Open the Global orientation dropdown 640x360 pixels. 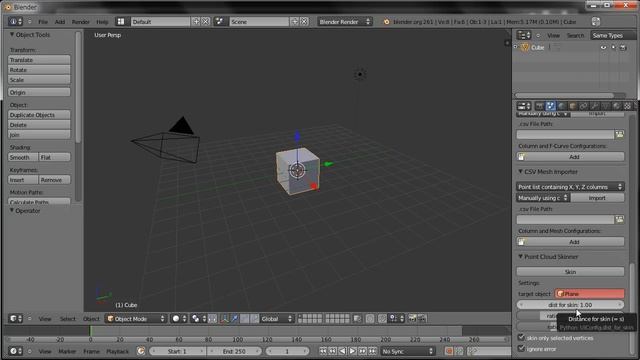(x=277, y=319)
